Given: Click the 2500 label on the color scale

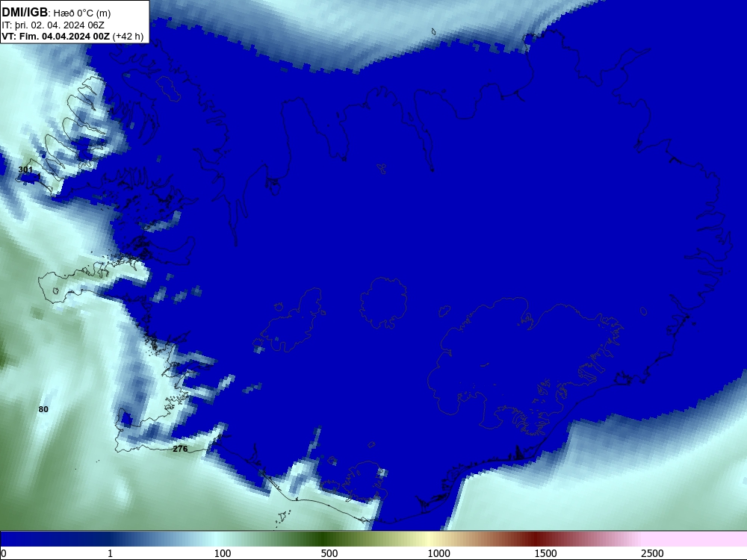Looking at the screenshot, I should [652, 553].
